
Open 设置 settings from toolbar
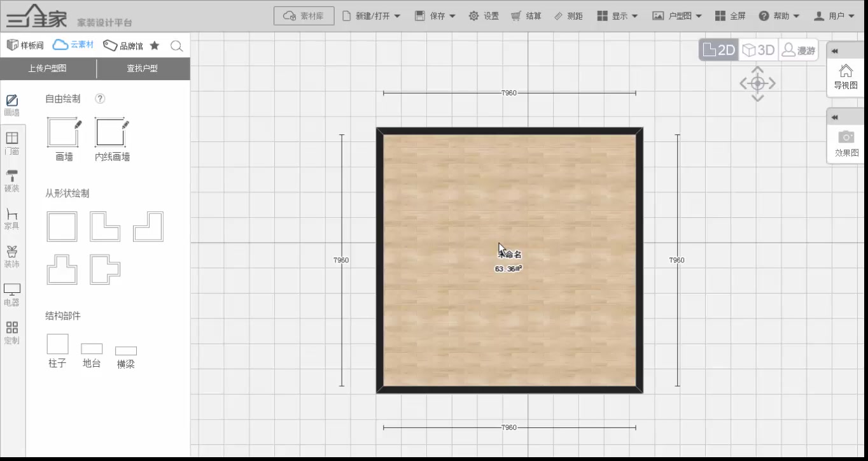pyautogui.click(x=484, y=16)
